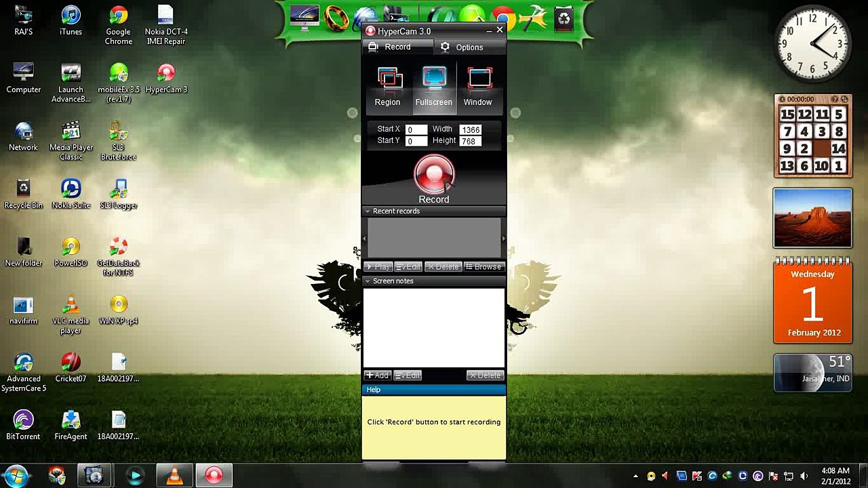868x488 pixels.
Task: Add a new screen note
Action: (378, 375)
